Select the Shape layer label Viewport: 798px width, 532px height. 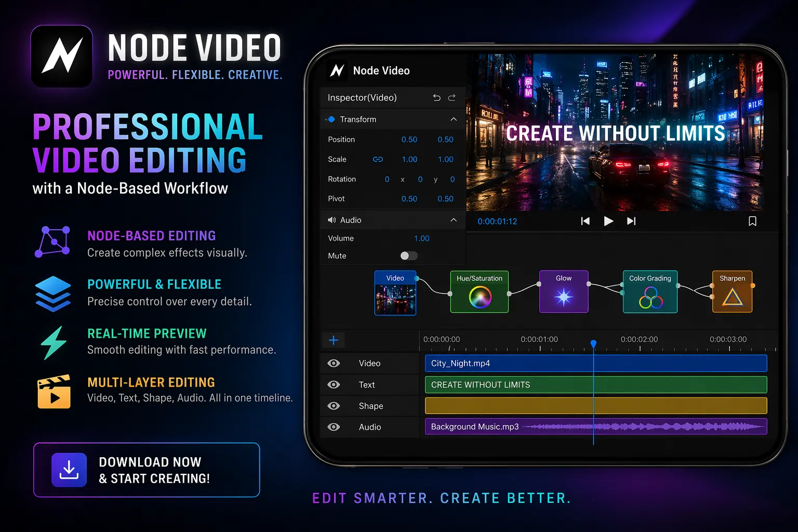tap(371, 406)
